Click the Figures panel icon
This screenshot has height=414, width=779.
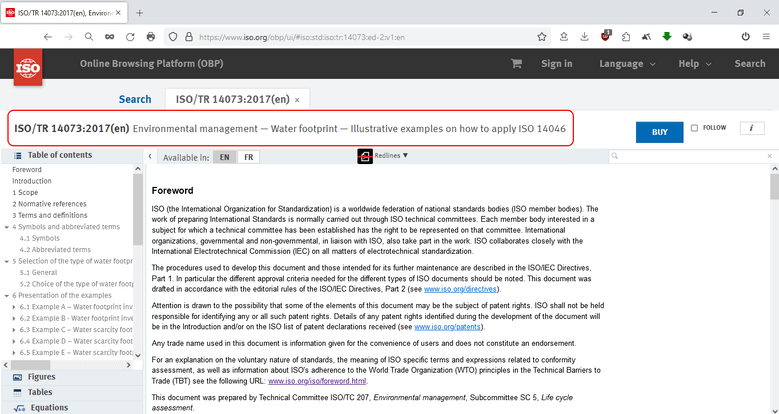coord(17,377)
